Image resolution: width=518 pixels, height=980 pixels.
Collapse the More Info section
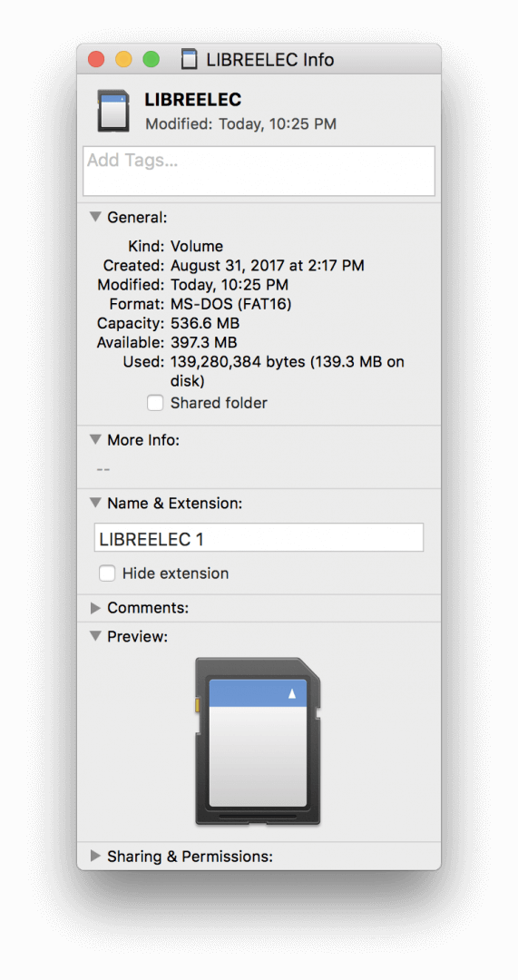(x=95, y=440)
